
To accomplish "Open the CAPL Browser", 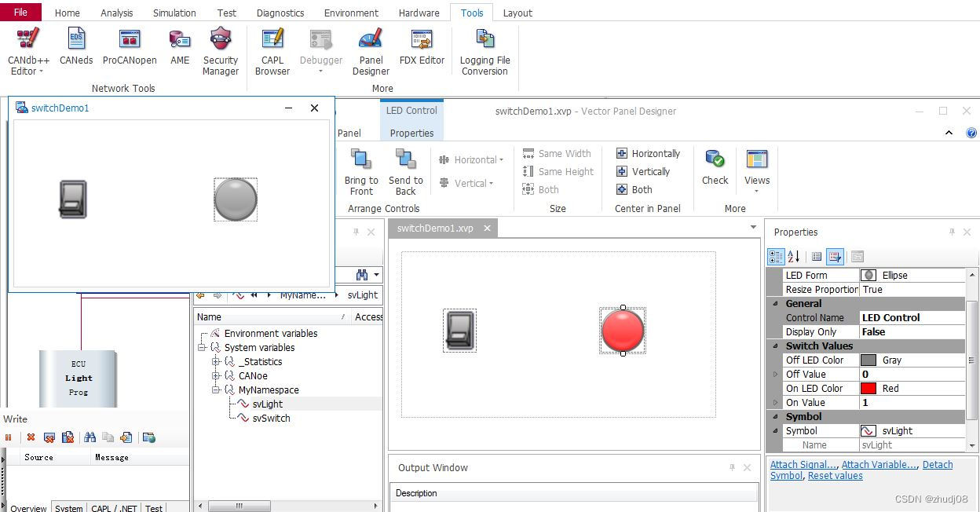I will [x=272, y=52].
